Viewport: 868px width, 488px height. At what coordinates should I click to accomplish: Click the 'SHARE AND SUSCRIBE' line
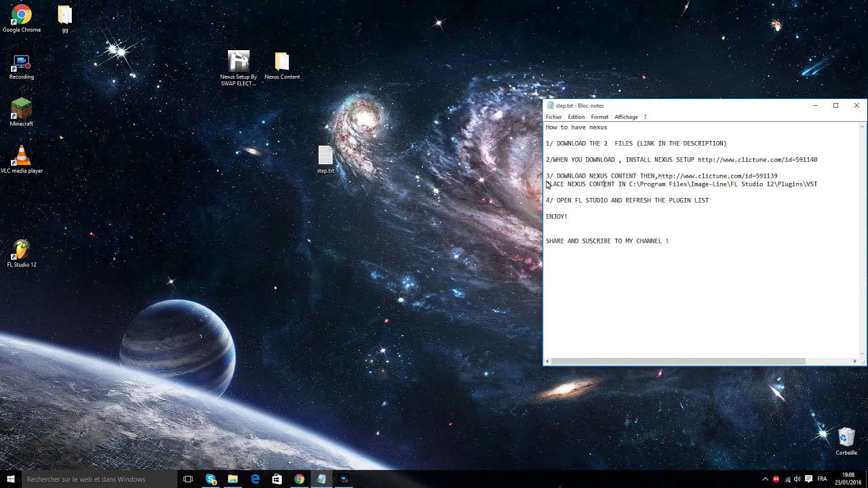(607, 241)
